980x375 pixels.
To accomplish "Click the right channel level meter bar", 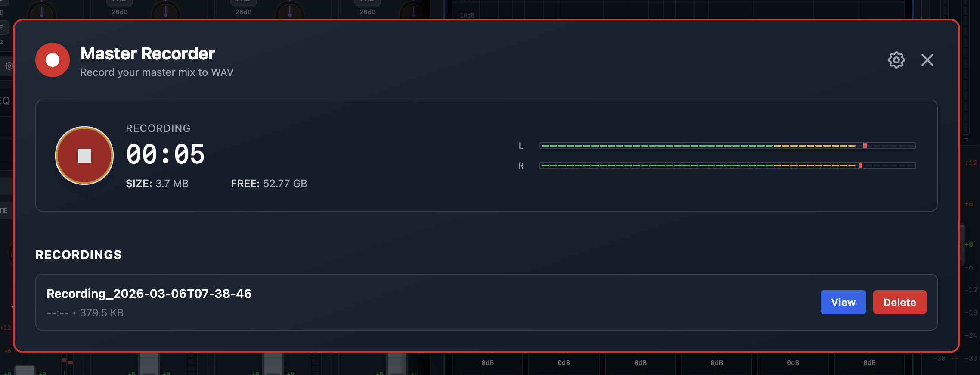I will [x=727, y=166].
